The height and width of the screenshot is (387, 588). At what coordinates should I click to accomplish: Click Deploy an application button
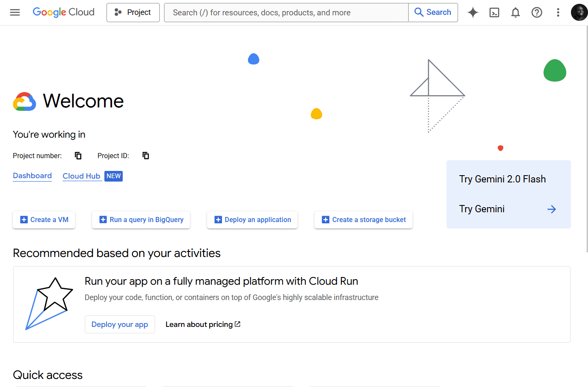coord(252,220)
